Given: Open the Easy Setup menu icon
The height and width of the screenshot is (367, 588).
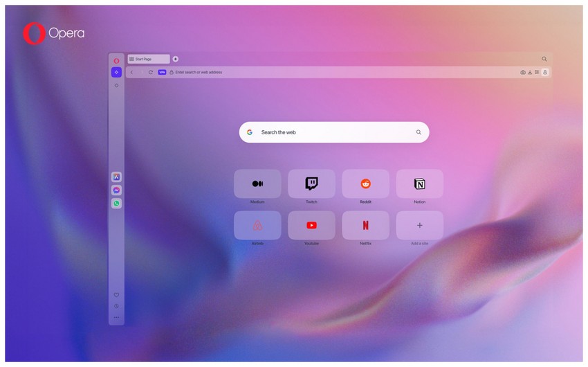Looking at the screenshot, I should coord(537,72).
